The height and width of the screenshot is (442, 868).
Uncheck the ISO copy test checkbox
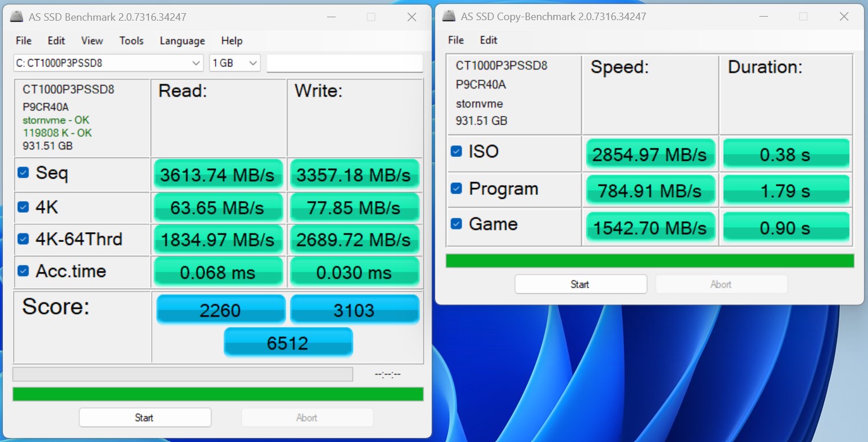click(x=456, y=151)
